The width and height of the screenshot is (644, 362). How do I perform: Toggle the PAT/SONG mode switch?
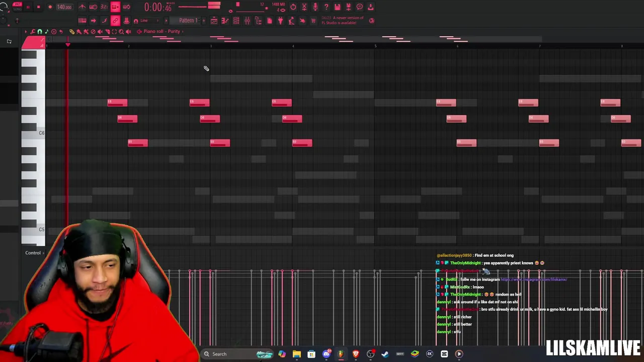[17, 7]
